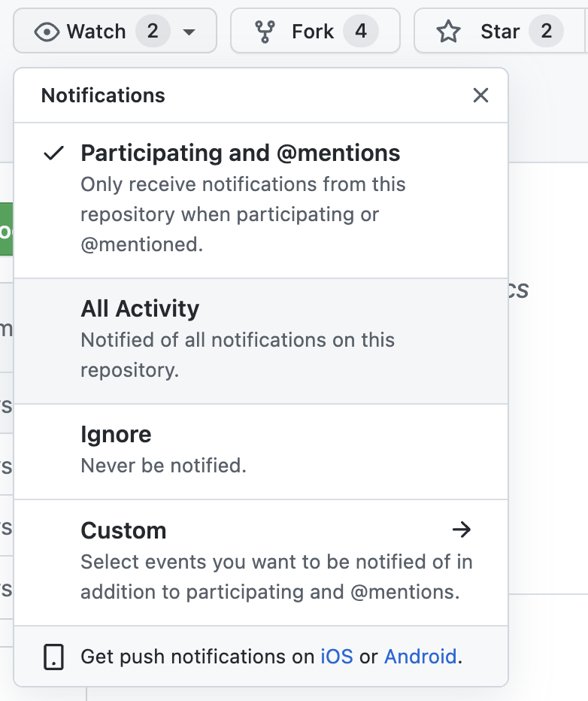
Task: Click the Watch button label
Action: (x=96, y=32)
